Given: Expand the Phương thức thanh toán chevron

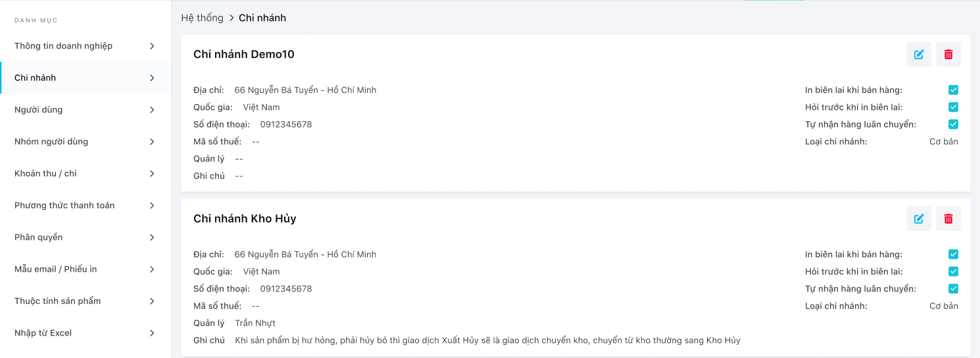Looking at the screenshot, I should pos(152,205).
